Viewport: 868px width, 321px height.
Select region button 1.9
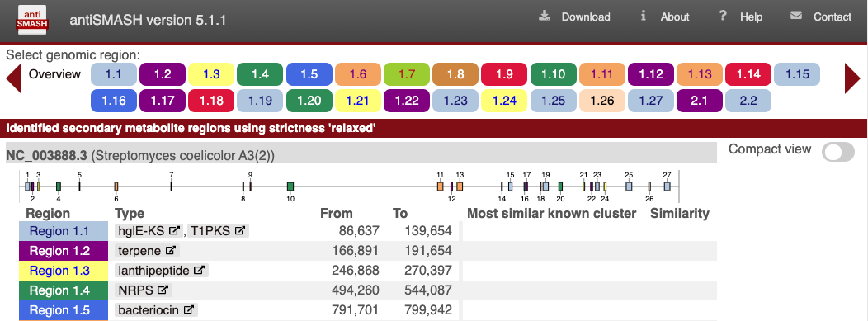[505, 74]
